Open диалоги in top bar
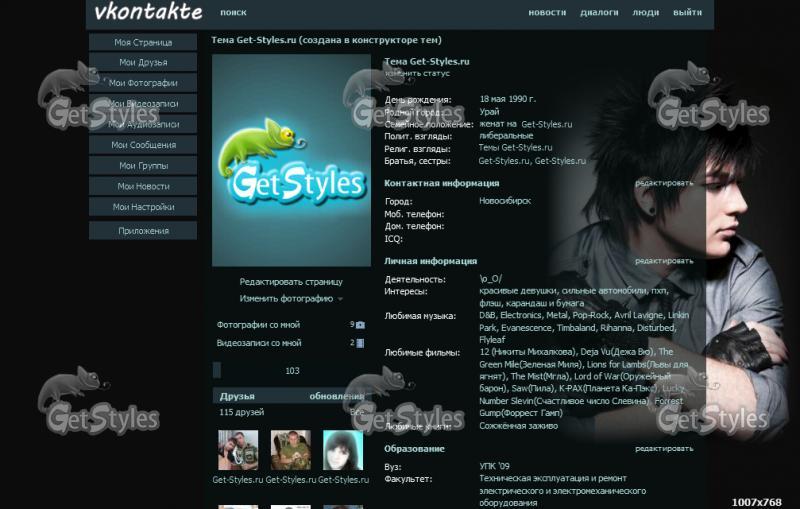 pyautogui.click(x=599, y=12)
